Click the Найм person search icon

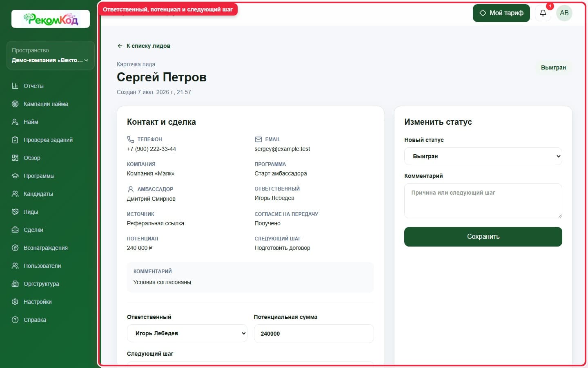(15, 122)
